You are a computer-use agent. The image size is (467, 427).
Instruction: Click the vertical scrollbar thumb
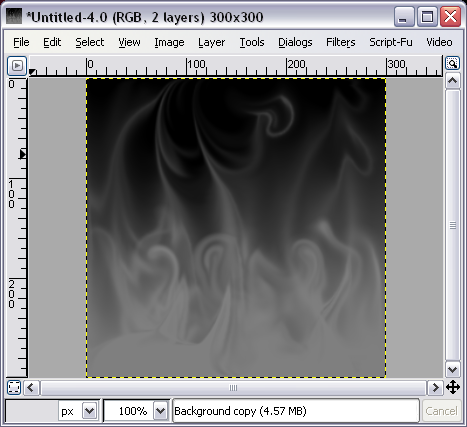452,225
